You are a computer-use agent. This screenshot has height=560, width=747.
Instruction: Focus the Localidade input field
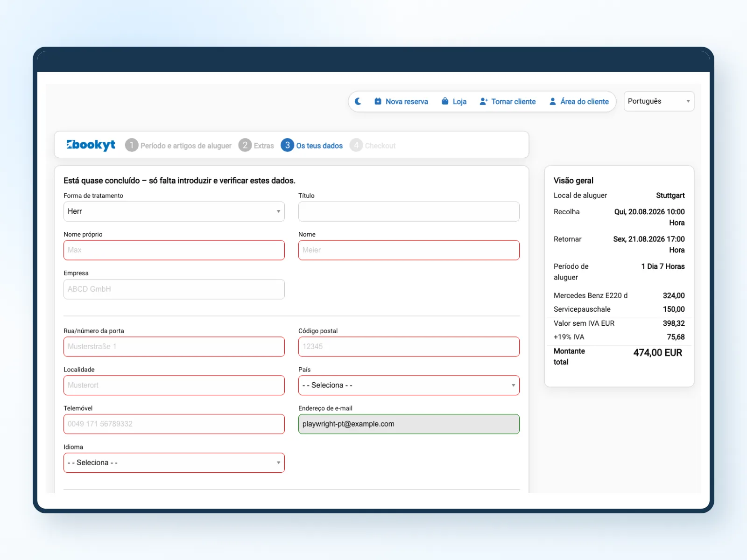pyautogui.click(x=174, y=385)
